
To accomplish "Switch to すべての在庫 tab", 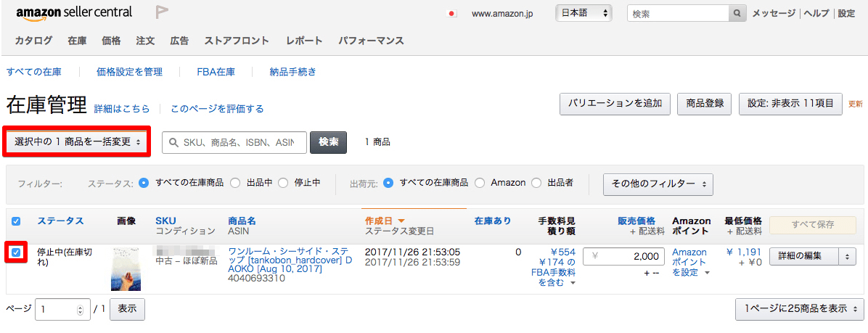I will tap(34, 72).
